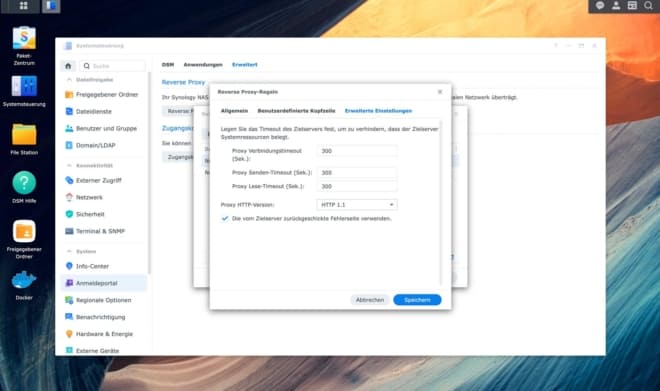Select Anmeldeportal in the sidebar
660x391 pixels.
point(104,283)
